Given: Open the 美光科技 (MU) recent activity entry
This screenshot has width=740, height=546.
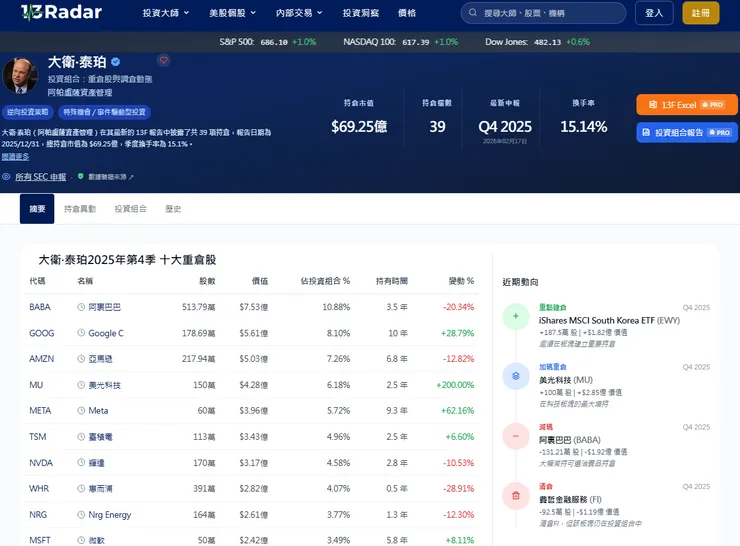Looking at the screenshot, I should (x=566, y=380).
